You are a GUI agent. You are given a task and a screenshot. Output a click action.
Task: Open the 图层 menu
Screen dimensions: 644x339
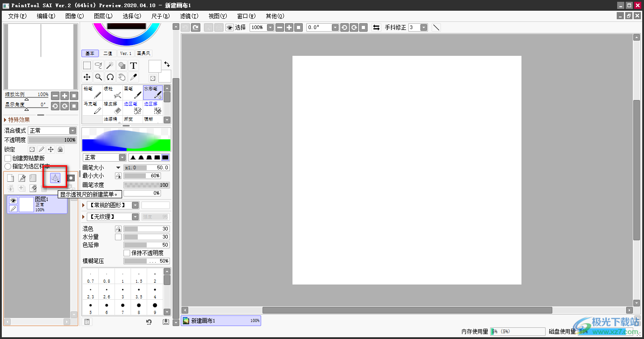click(x=103, y=16)
